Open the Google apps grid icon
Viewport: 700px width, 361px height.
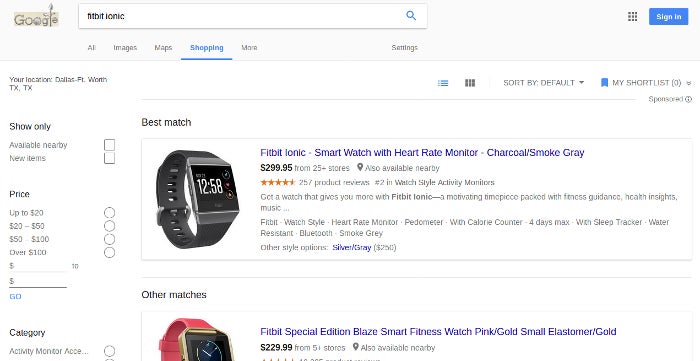632,17
